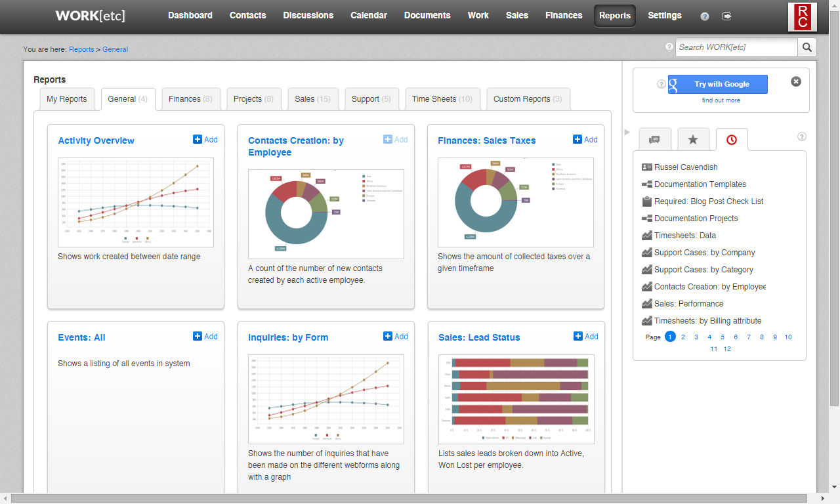Collapse the right sidebar arrow
This screenshot has height=504, width=840.
tap(627, 132)
